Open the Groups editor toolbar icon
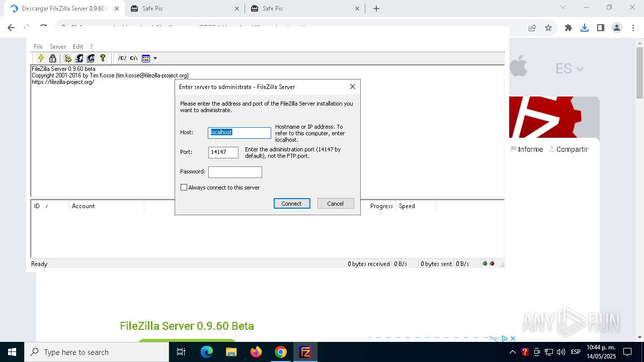 click(91, 58)
